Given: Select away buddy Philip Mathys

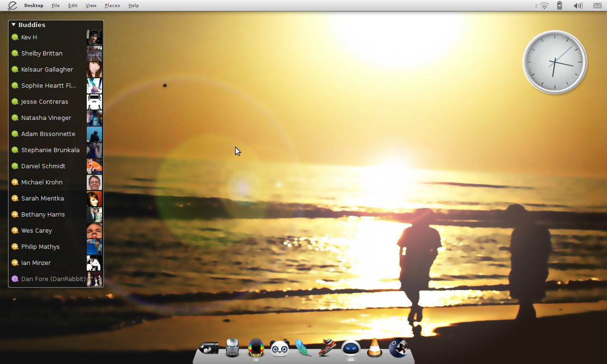Looking at the screenshot, I should [56, 246].
